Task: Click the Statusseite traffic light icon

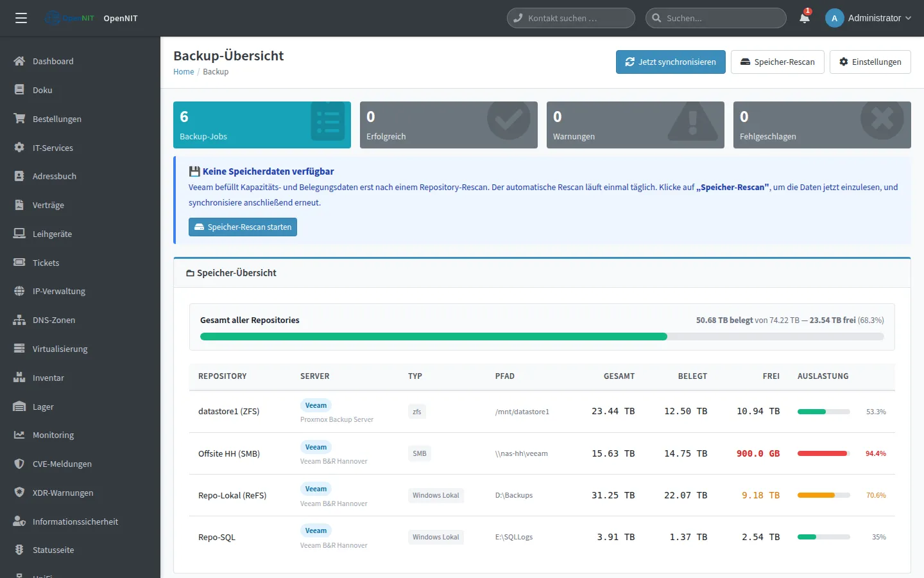Action: (x=19, y=550)
